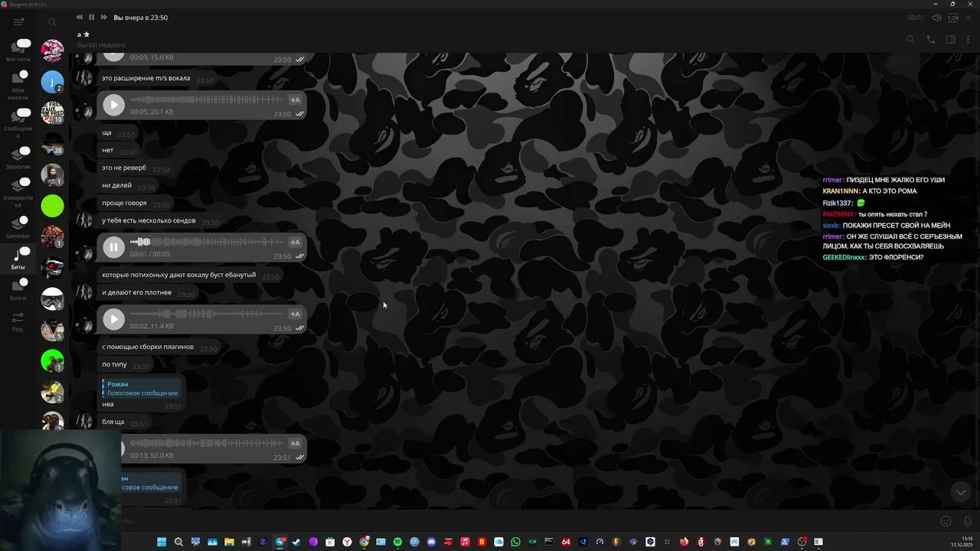This screenshot has width=980, height=551.
Task: Select the Сообщения folder
Action: (x=18, y=123)
